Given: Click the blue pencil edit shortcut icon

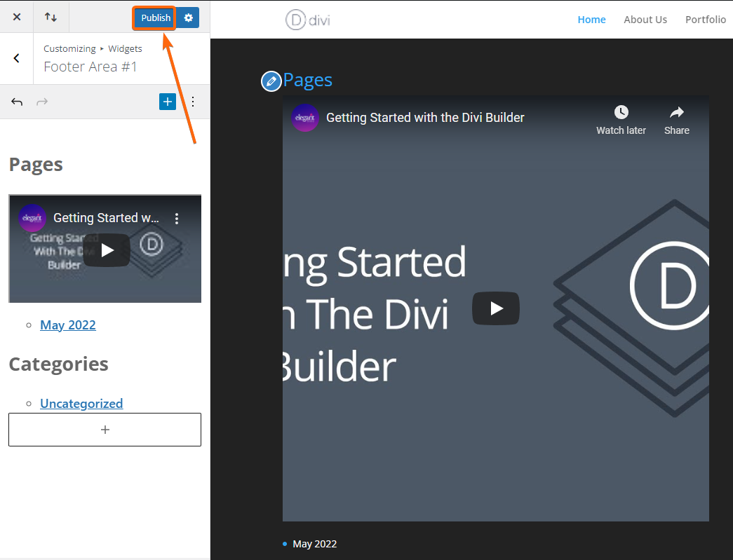Looking at the screenshot, I should point(271,81).
